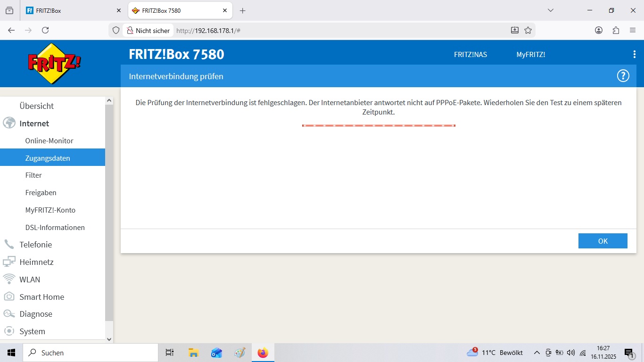The width and height of the screenshot is (644, 362).
Task: Click the Internet globe icon in sidebar
Action: 9,123
